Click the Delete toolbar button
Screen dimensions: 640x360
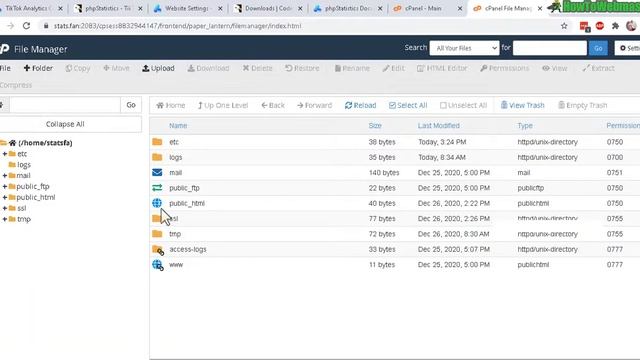(x=257, y=68)
